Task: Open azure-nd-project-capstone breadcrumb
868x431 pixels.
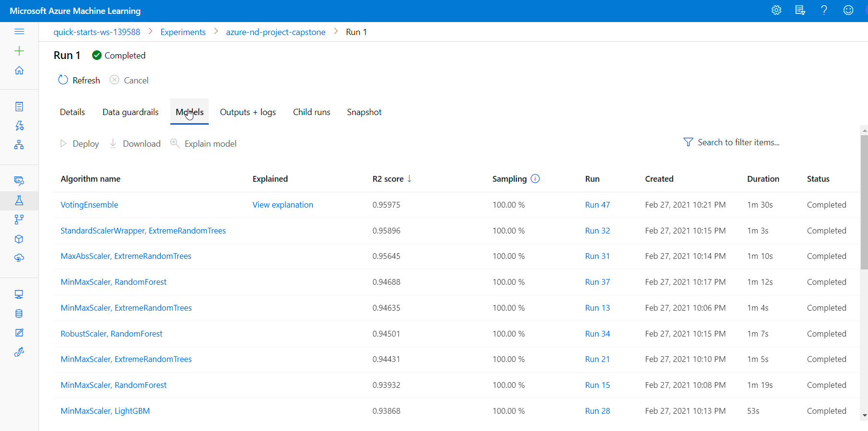Action: (276, 32)
